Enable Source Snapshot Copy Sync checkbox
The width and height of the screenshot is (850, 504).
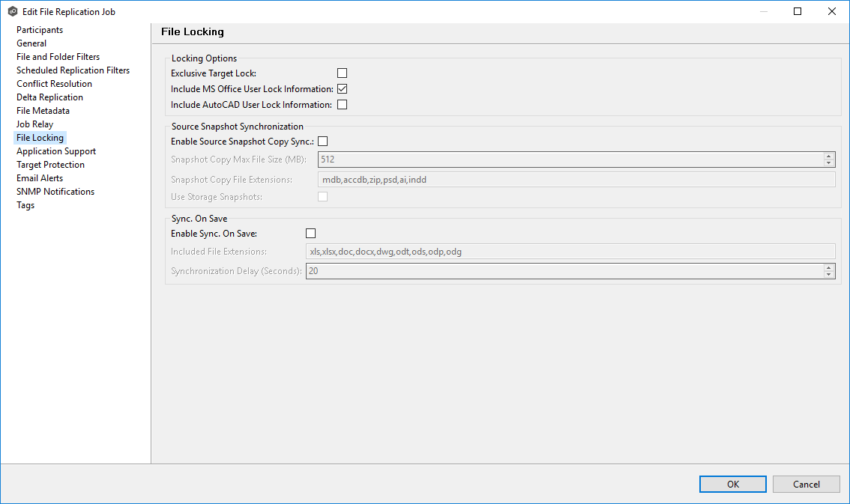(x=323, y=141)
